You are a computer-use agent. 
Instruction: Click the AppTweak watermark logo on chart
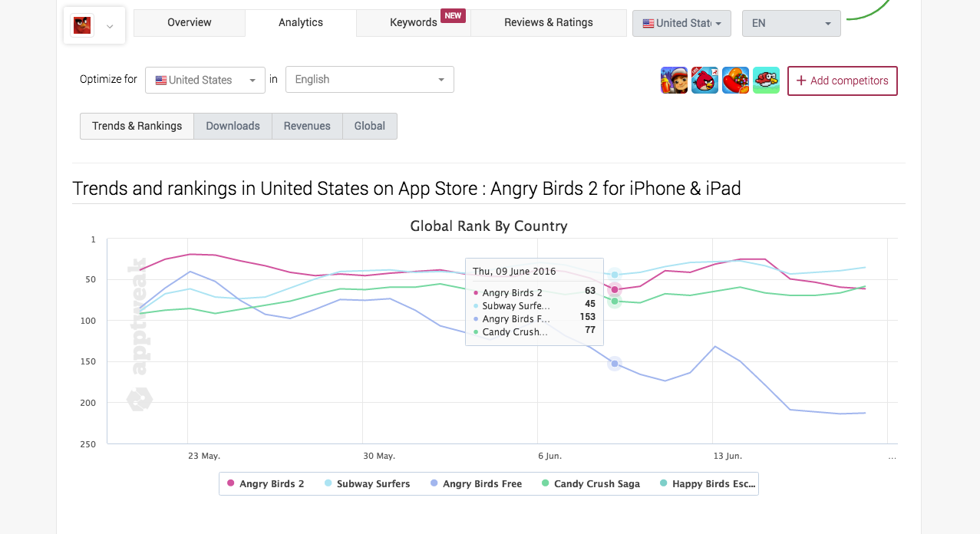pos(140,330)
